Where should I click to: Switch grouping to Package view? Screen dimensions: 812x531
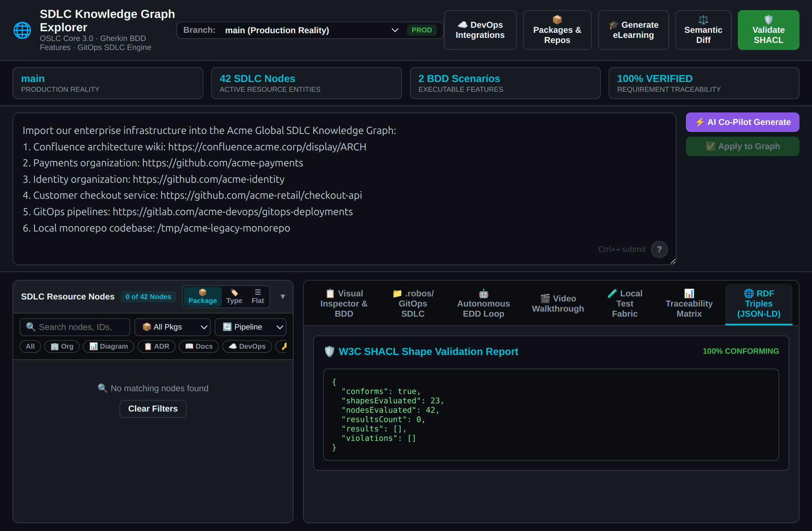[203, 297]
